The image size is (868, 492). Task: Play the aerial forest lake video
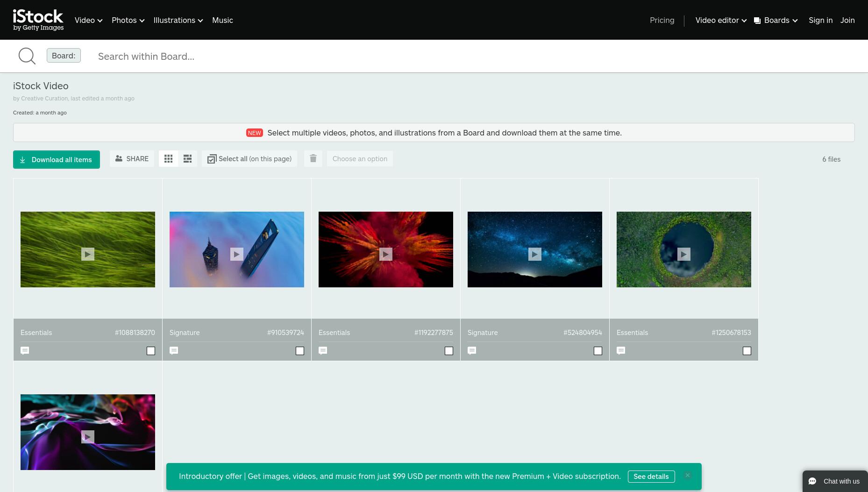click(x=684, y=254)
